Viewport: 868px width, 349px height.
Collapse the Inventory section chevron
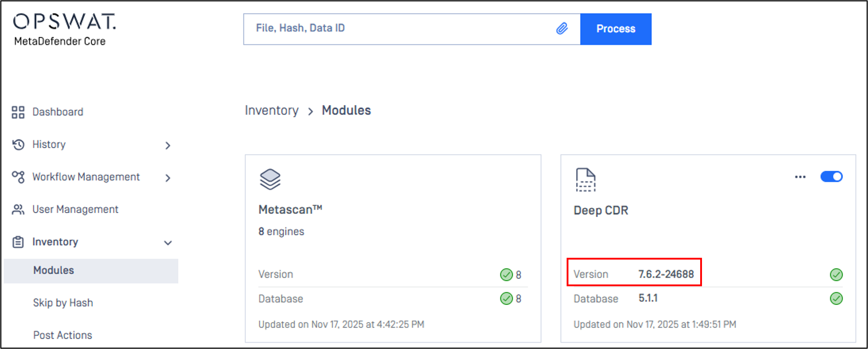[168, 243]
